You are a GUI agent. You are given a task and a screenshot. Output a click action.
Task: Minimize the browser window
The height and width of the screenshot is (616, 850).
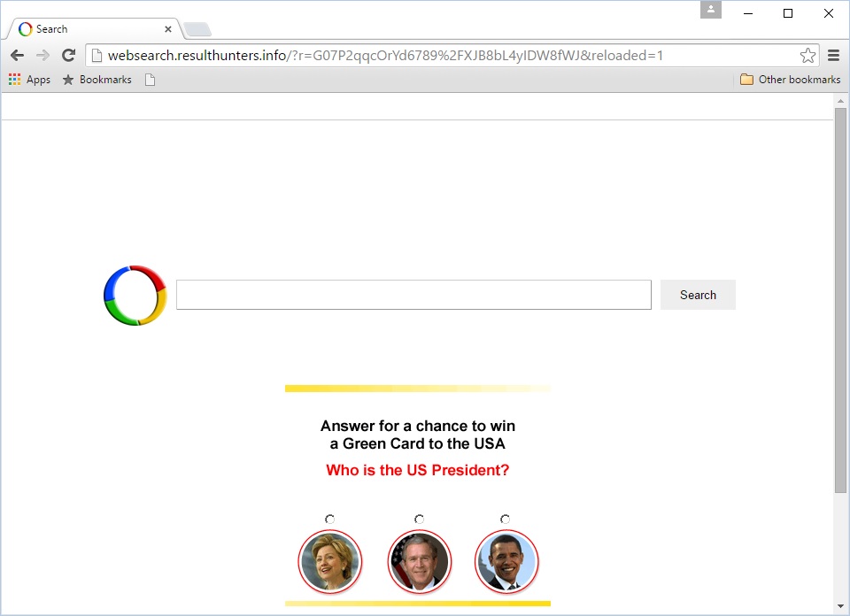(x=748, y=13)
